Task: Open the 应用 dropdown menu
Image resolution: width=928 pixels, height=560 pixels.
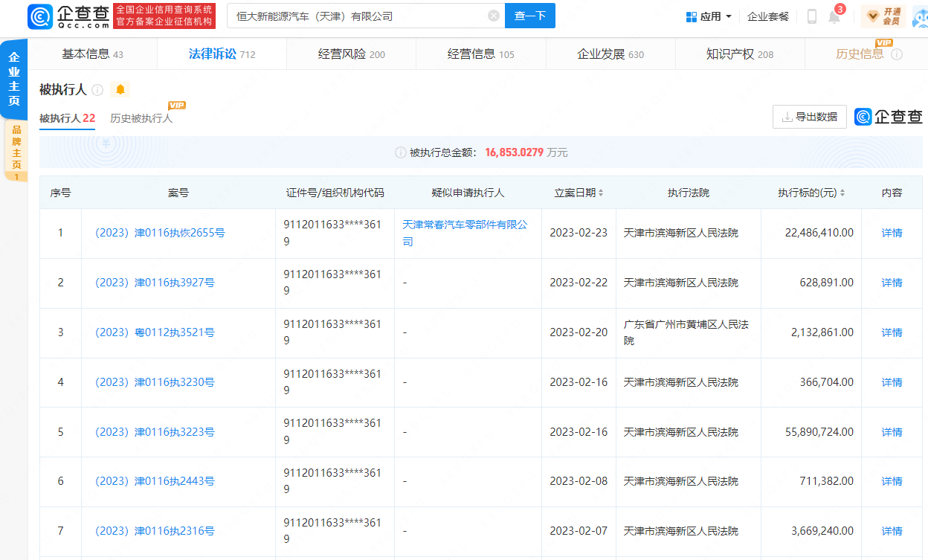Action: point(708,16)
